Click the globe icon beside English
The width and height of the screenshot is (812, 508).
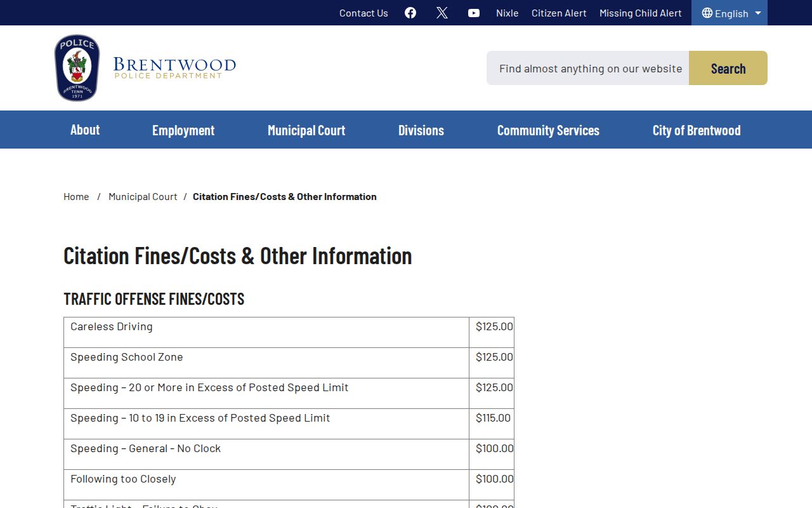click(x=707, y=13)
